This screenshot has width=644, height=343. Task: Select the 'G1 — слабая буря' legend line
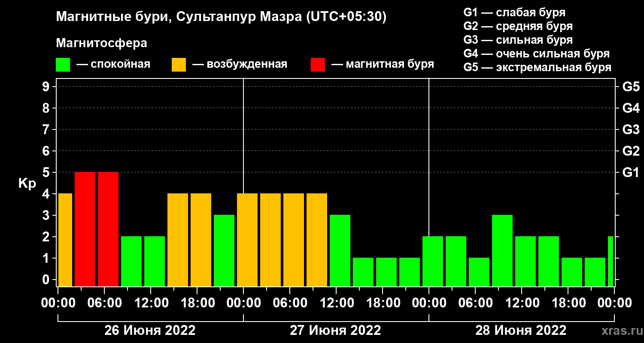click(x=514, y=12)
